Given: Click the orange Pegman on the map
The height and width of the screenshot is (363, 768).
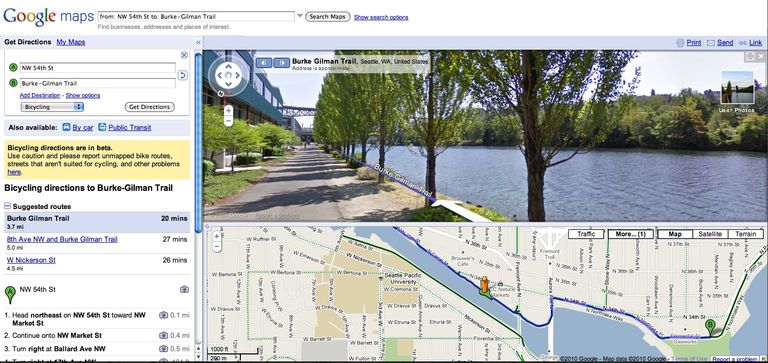Looking at the screenshot, I should tap(484, 287).
